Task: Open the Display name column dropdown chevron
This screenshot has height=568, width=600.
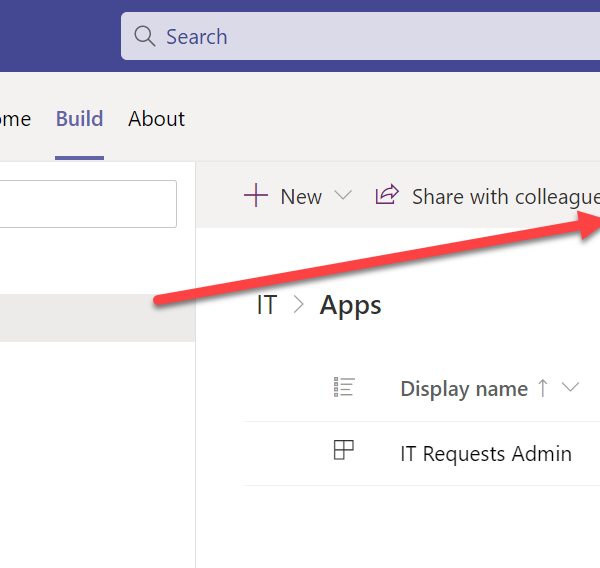Action: (571, 388)
